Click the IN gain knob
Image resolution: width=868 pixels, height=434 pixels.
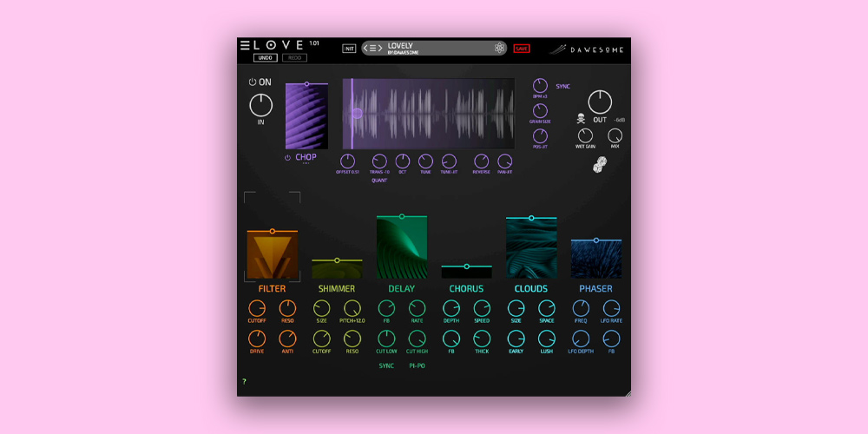coord(260,105)
